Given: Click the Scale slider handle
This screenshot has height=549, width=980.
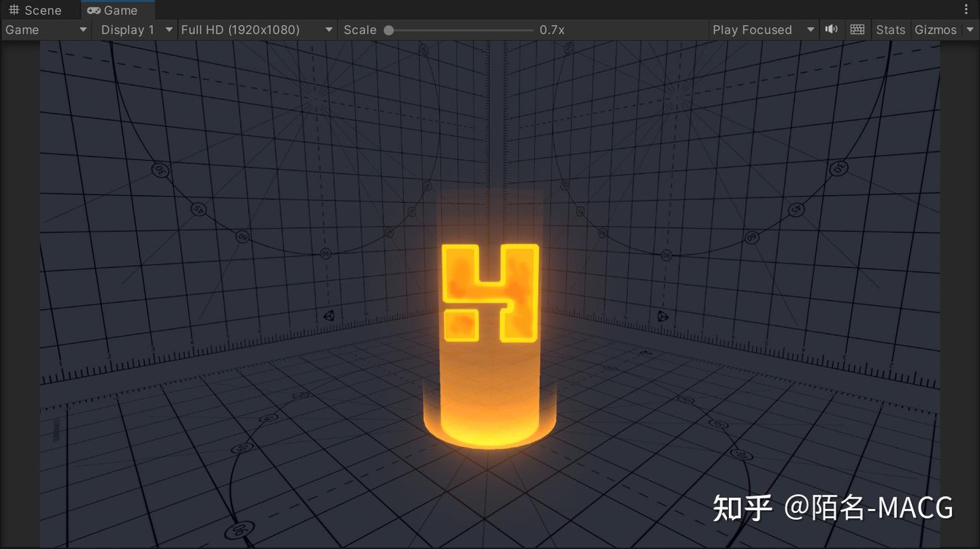Looking at the screenshot, I should pyautogui.click(x=389, y=30).
